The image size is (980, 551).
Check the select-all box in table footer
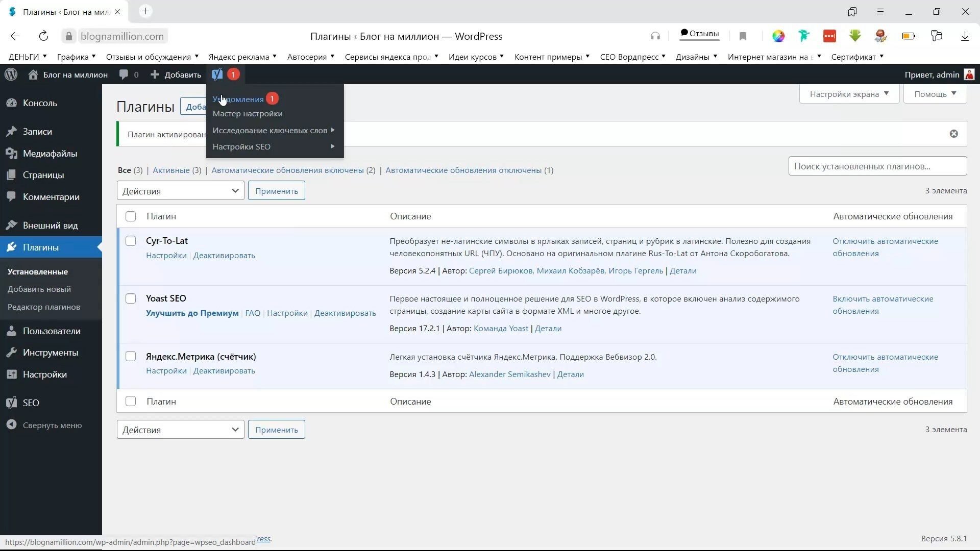pyautogui.click(x=131, y=402)
